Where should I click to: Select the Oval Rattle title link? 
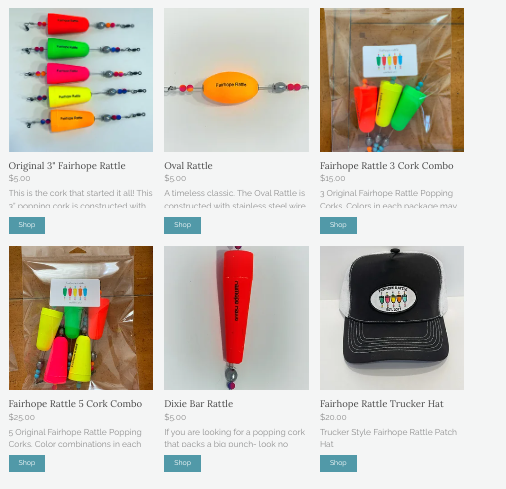click(x=188, y=166)
